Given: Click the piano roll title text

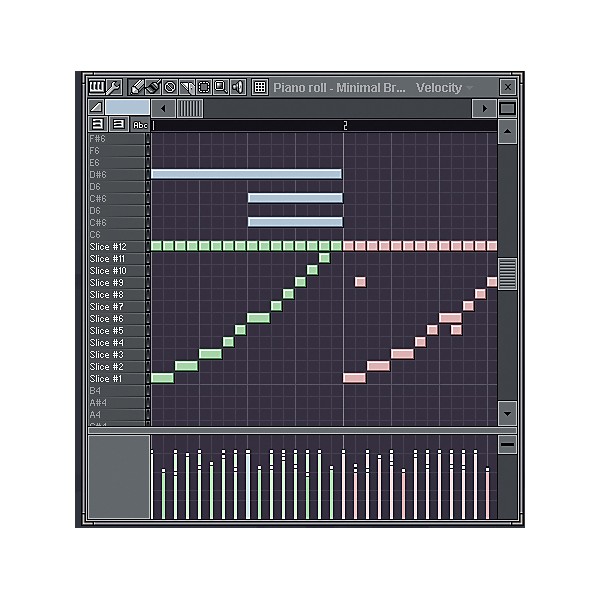Looking at the screenshot, I should coord(339,88).
